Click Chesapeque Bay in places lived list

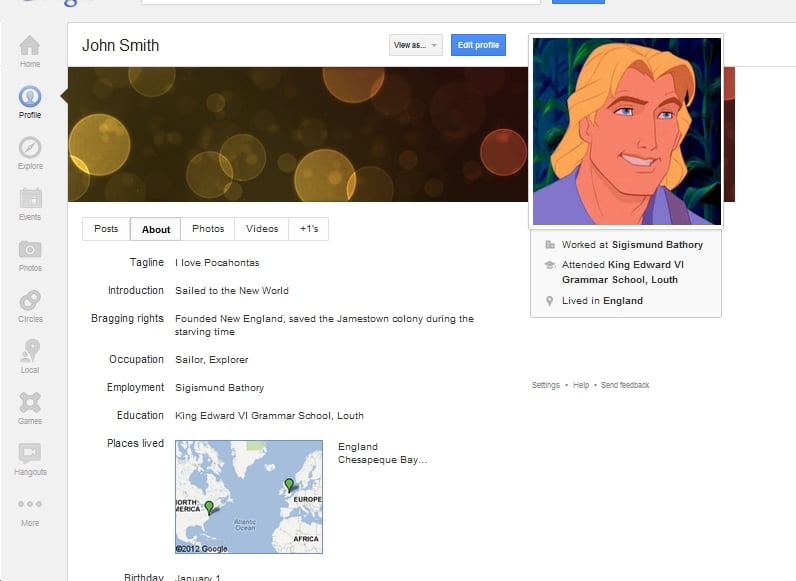383,460
